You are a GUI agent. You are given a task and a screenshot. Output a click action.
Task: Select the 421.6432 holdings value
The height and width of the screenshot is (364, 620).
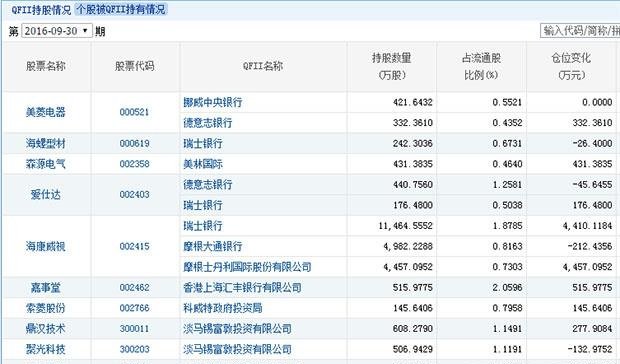[412, 102]
